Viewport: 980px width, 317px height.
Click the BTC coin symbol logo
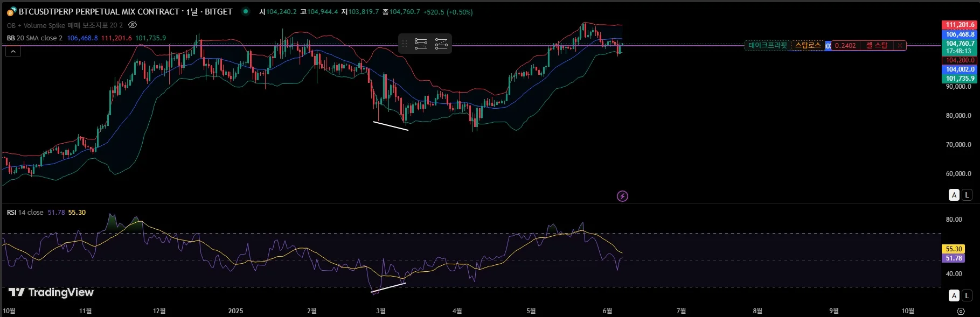click(x=11, y=11)
